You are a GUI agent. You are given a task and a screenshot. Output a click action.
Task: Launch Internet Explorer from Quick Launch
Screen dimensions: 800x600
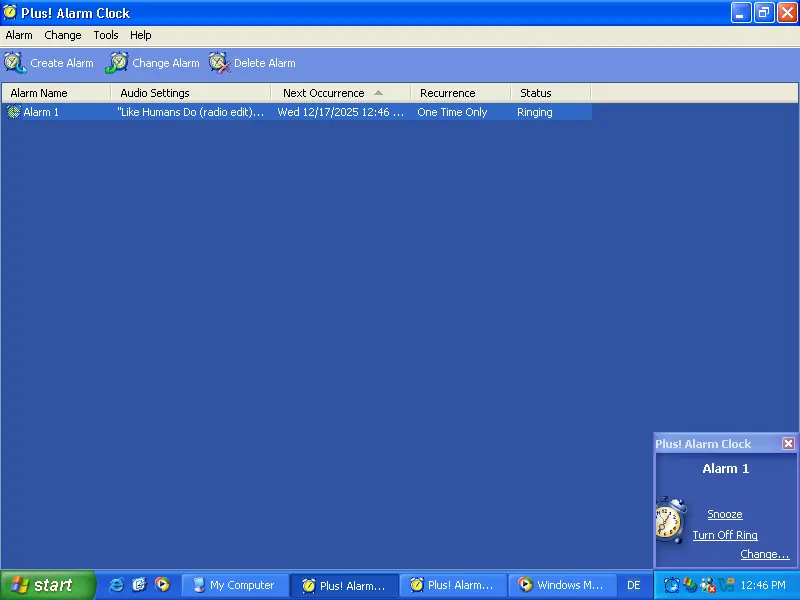(116, 585)
